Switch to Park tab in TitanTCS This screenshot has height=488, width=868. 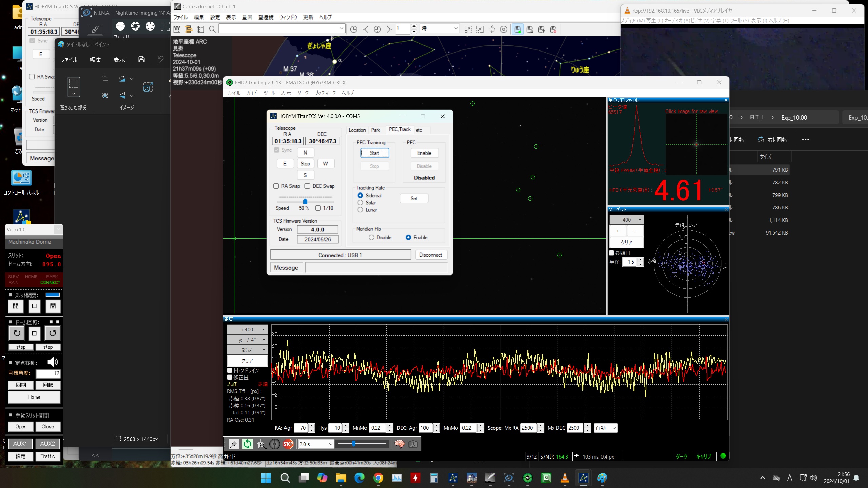click(375, 130)
